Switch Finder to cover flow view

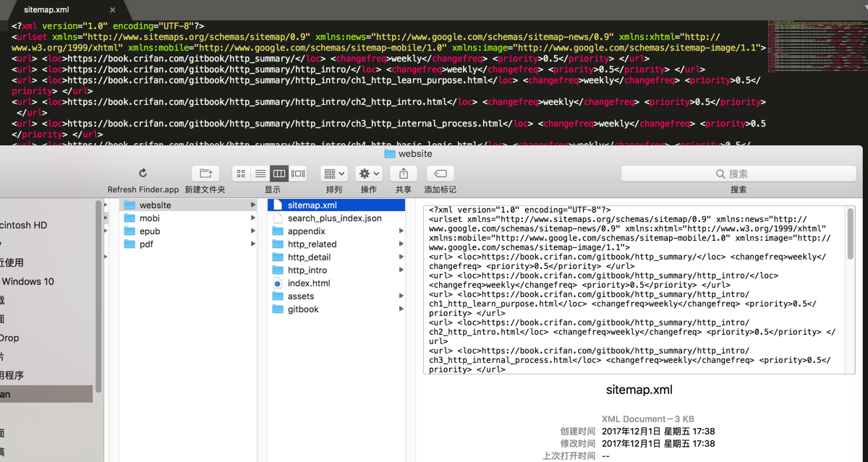[297, 174]
